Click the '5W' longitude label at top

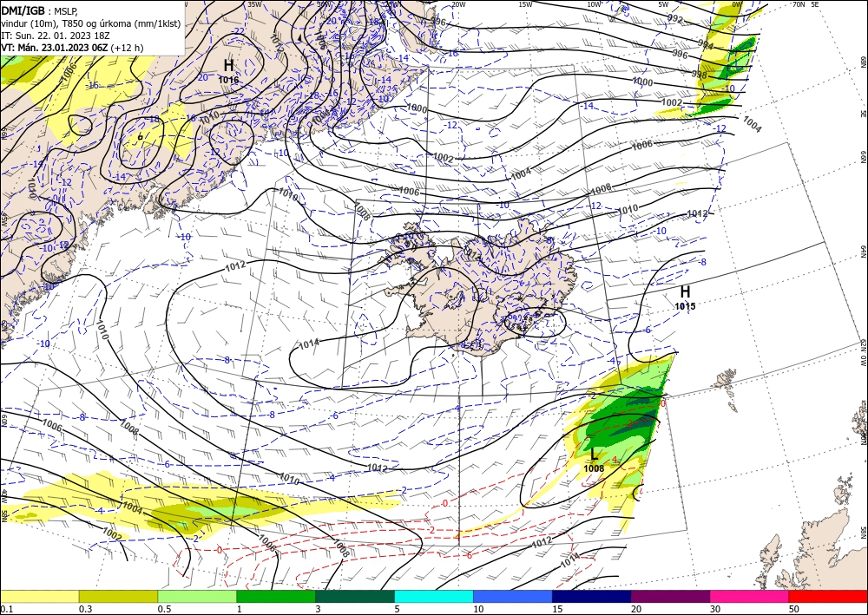pos(663,4)
